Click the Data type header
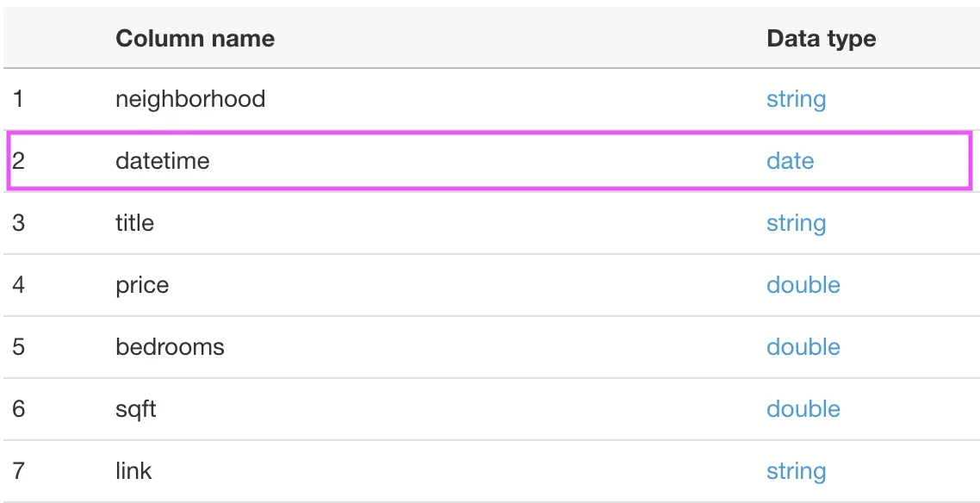Image resolution: width=980 pixels, height=503 pixels. click(822, 39)
